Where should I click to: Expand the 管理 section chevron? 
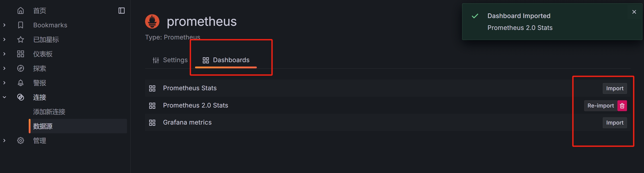(4, 141)
